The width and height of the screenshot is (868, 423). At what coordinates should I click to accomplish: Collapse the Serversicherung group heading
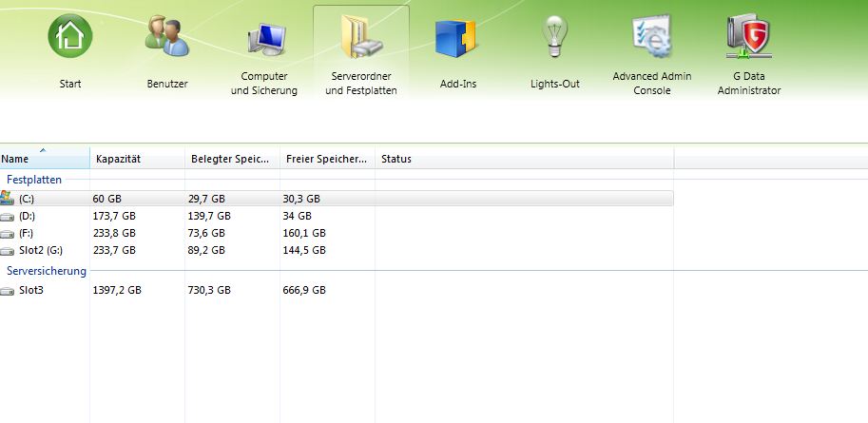(x=47, y=271)
